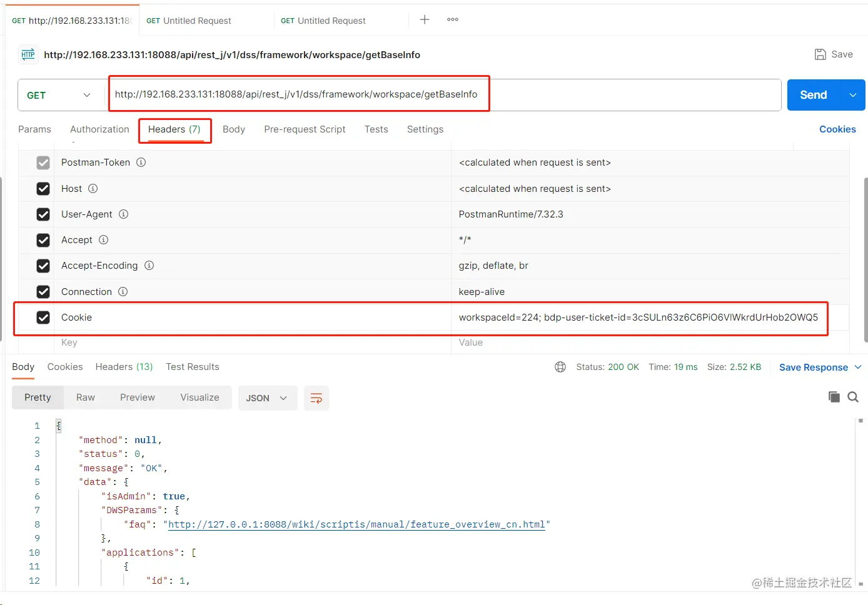Click the Status: 200 OK indicator
The image size is (868, 605).
coord(607,367)
